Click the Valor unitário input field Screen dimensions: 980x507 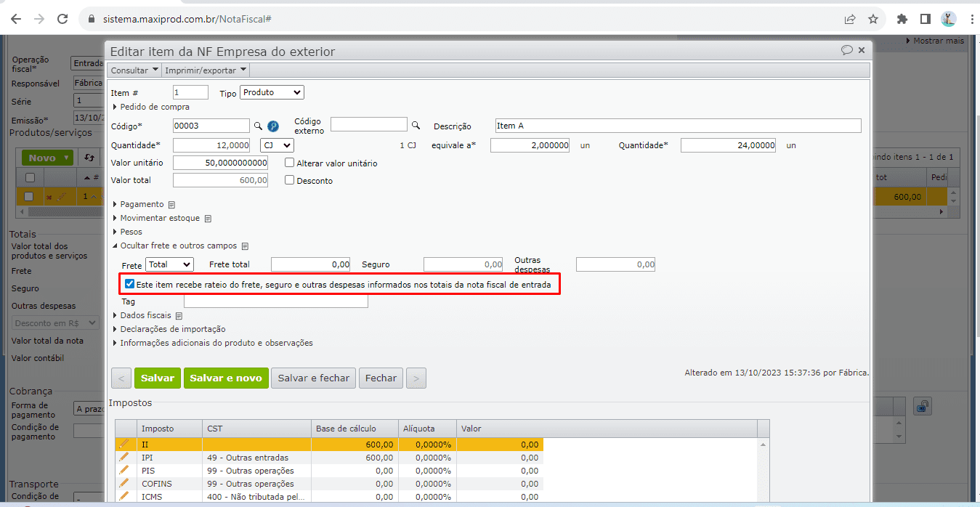coord(221,163)
